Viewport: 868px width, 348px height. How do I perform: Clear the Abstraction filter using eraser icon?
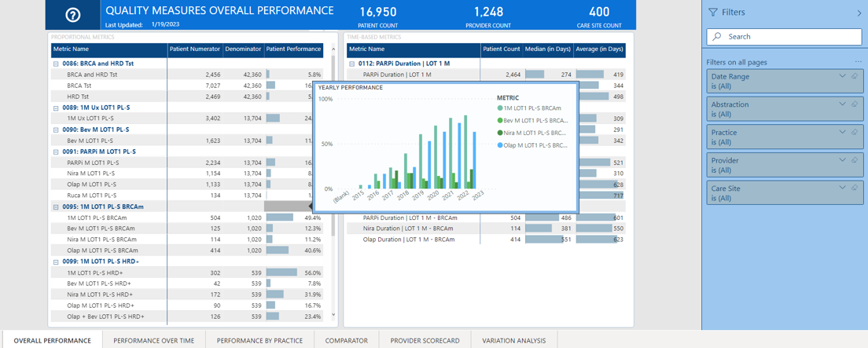[854, 104]
